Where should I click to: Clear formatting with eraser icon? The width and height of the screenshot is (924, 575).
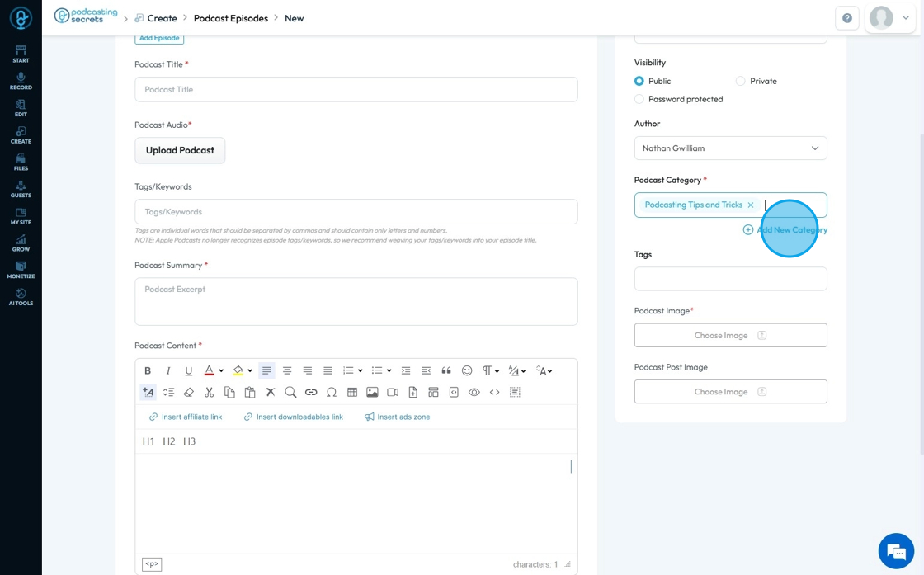189,393
